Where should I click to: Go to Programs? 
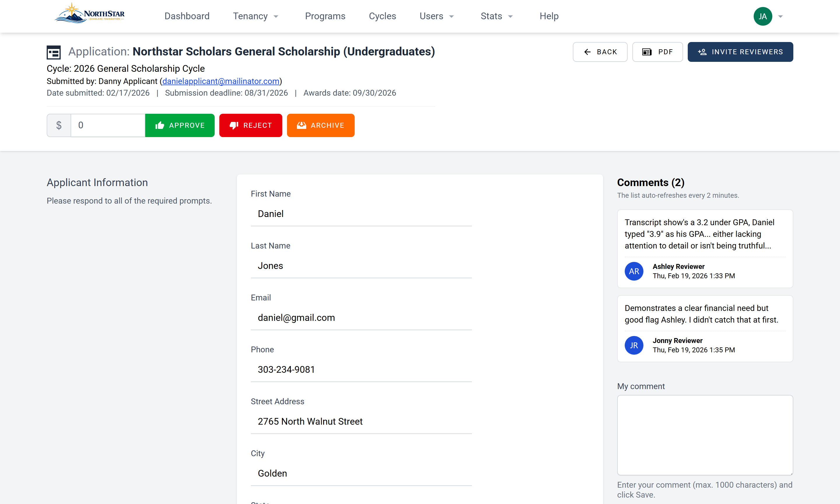click(x=325, y=16)
